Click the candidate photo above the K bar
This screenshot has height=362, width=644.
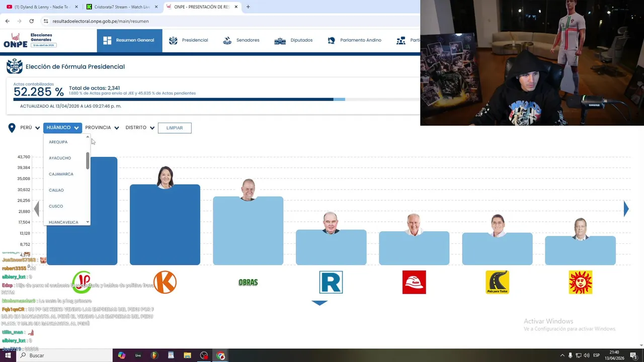(165, 177)
